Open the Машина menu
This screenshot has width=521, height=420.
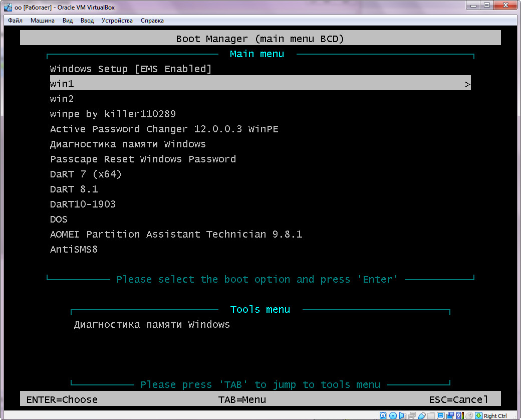point(42,21)
